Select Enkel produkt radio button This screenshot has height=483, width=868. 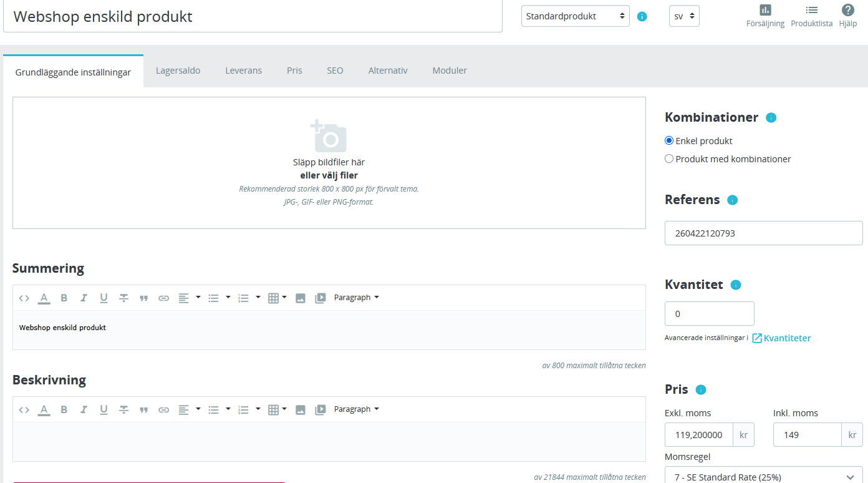point(669,141)
